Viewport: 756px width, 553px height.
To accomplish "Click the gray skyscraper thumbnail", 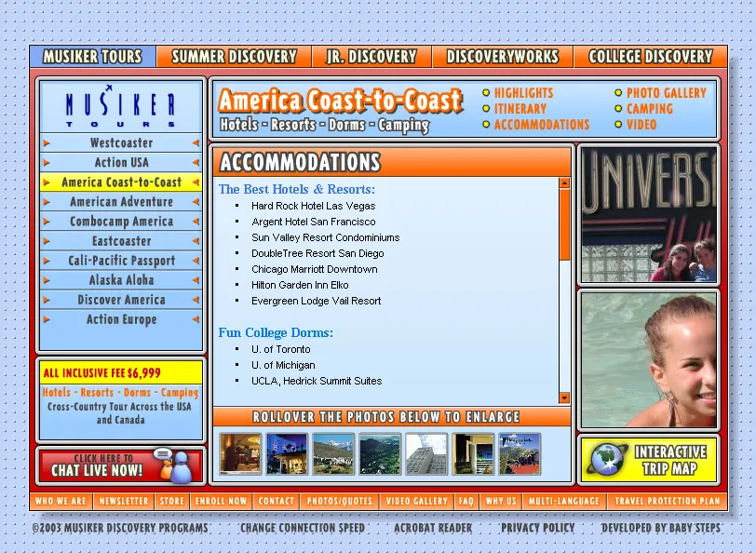I will (426, 453).
